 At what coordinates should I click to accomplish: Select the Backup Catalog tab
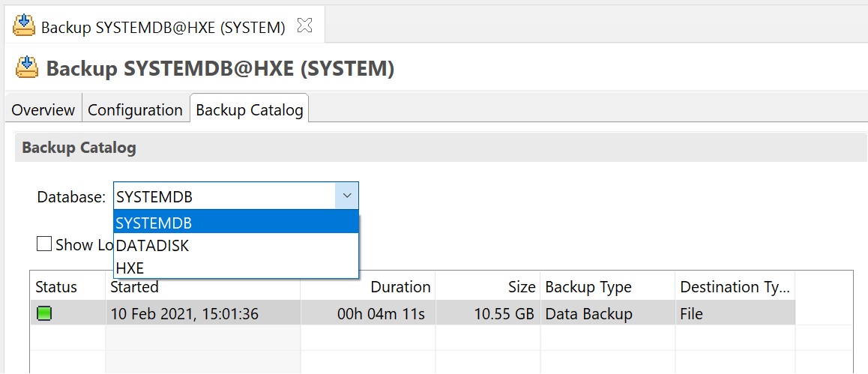[x=250, y=110]
